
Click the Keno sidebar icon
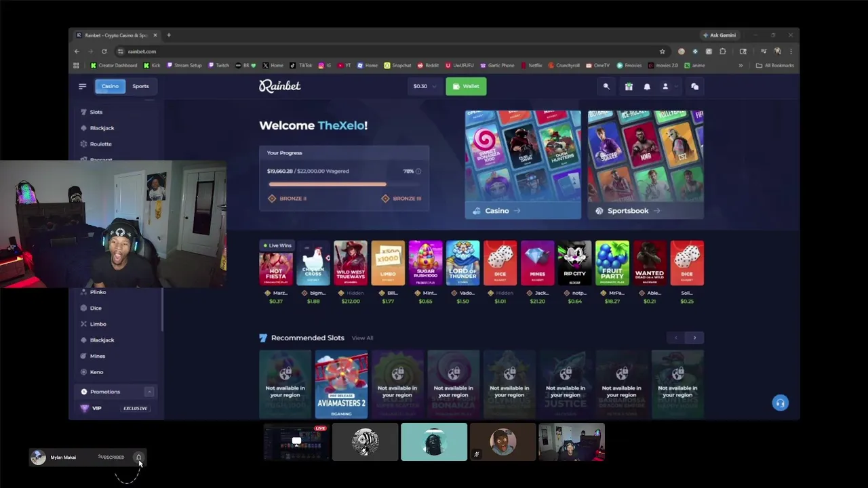tap(83, 372)
